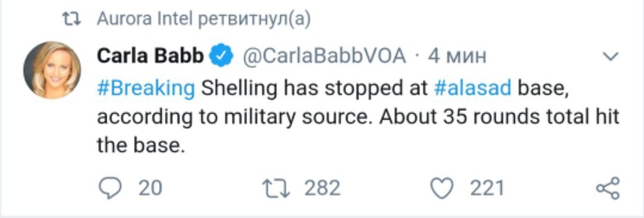The width and height of the screenshot is (644, 218).
Task: Click the 282 retweets count
Action: 323,188
